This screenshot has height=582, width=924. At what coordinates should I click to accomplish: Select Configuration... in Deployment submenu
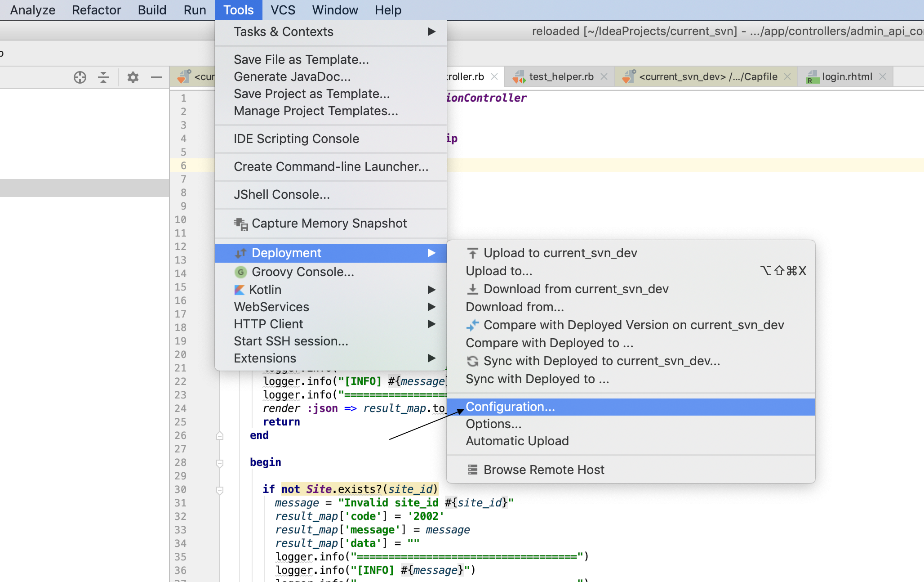[x=631, y=407]
